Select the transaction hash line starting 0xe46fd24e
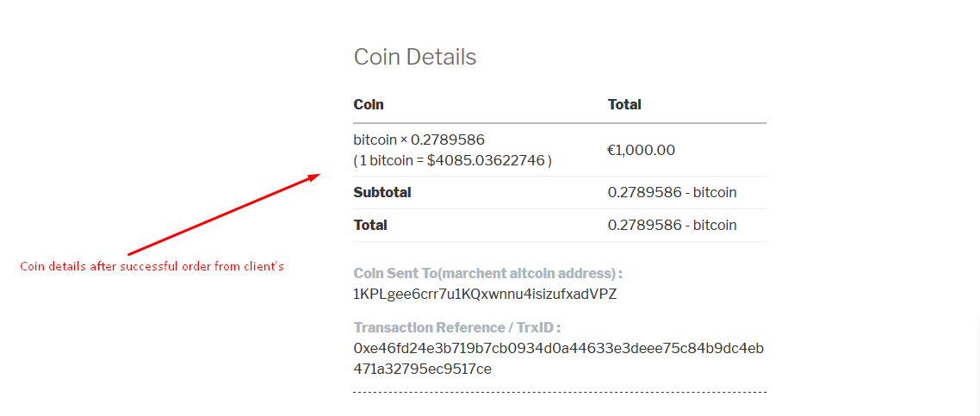The image size is (980, 416). click(x=558, y=348)
